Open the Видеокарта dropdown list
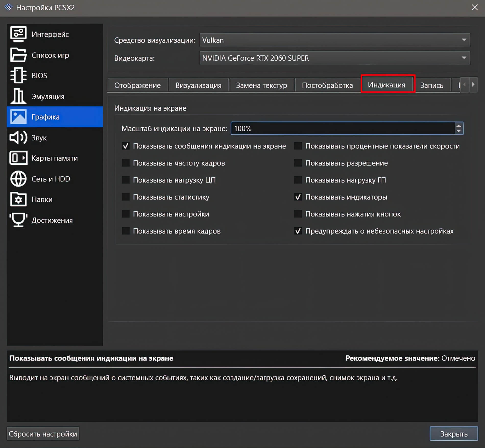The height and width of the screenshot is (448, 485). pos(334,58)
